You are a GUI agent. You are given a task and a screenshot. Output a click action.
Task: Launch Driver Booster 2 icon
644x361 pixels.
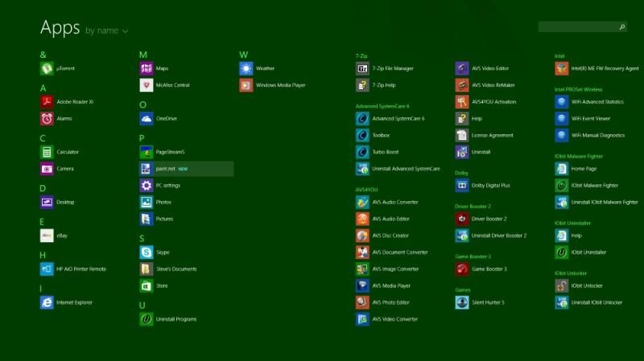click(x=462, y=219)
